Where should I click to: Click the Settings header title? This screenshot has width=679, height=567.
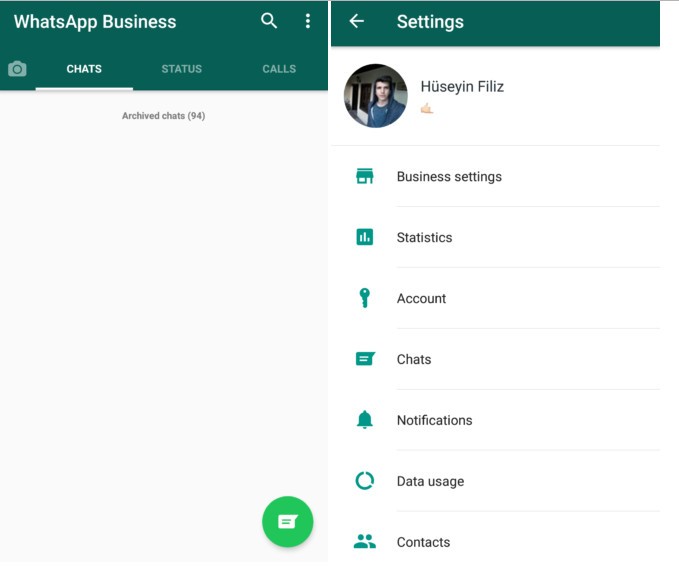tap(430, 22)
